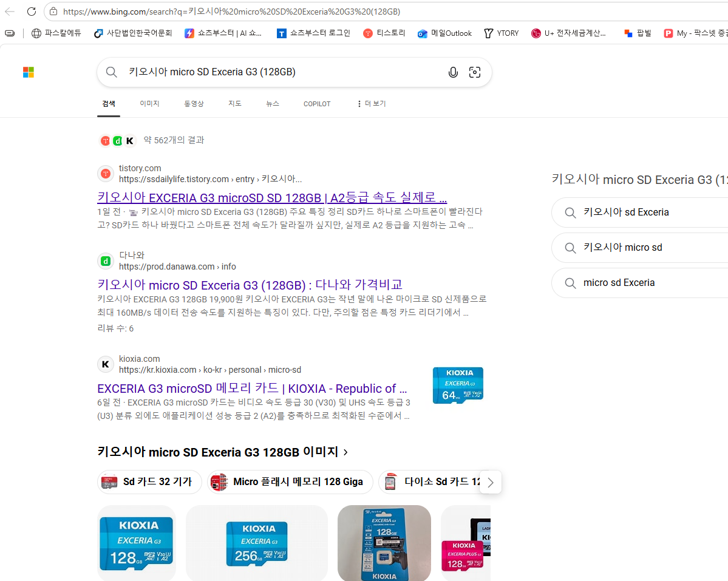Click the kr.kioxia.com URL line
The width and height of the screenshot is (728, 581).
pos(210,370)
